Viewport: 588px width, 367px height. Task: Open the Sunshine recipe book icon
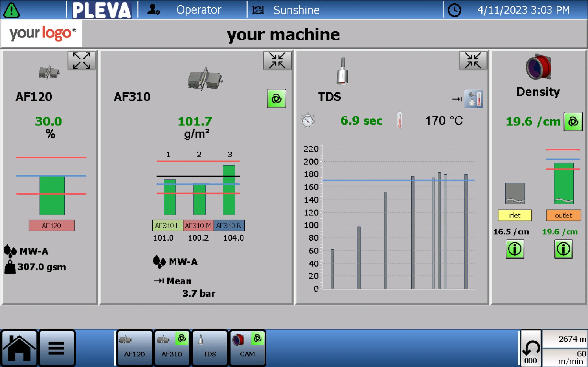point(257,10)
